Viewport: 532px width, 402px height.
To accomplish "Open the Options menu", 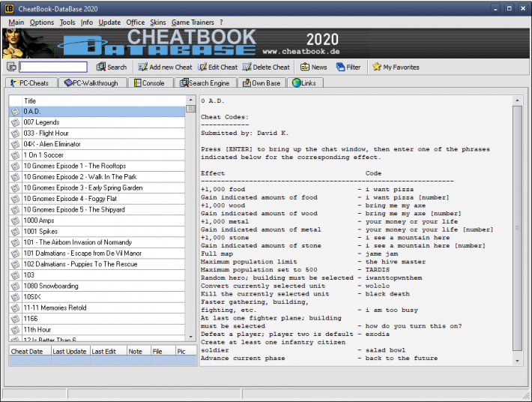I will coord(42,22).
